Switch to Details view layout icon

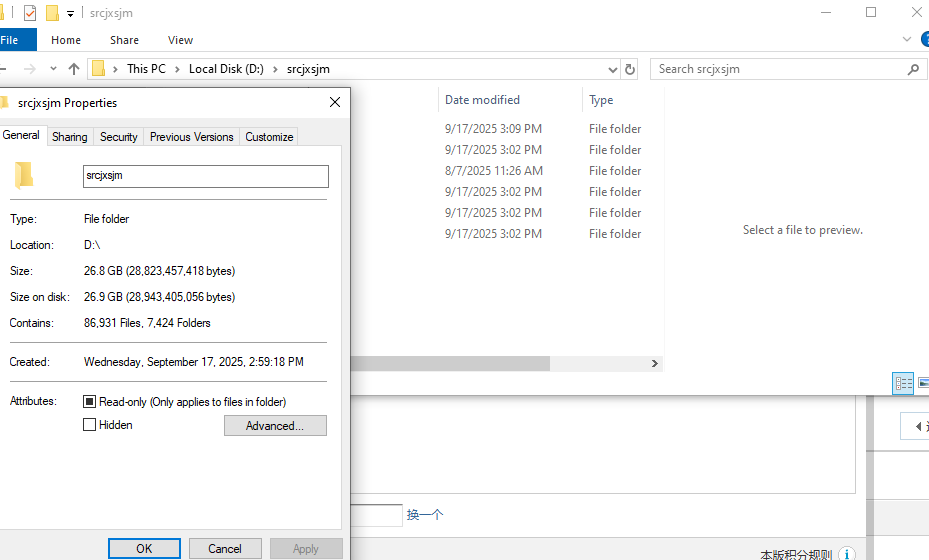[903, 383]
